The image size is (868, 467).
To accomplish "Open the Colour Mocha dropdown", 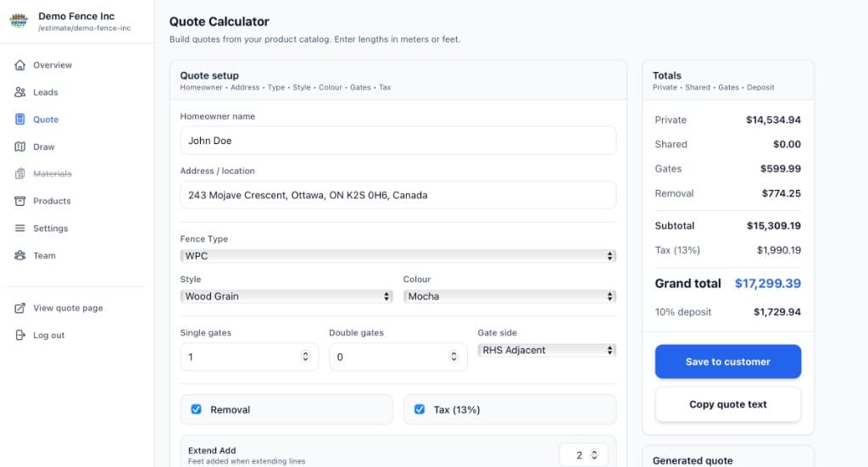I will pyautogui.click(x=509, y=296).
